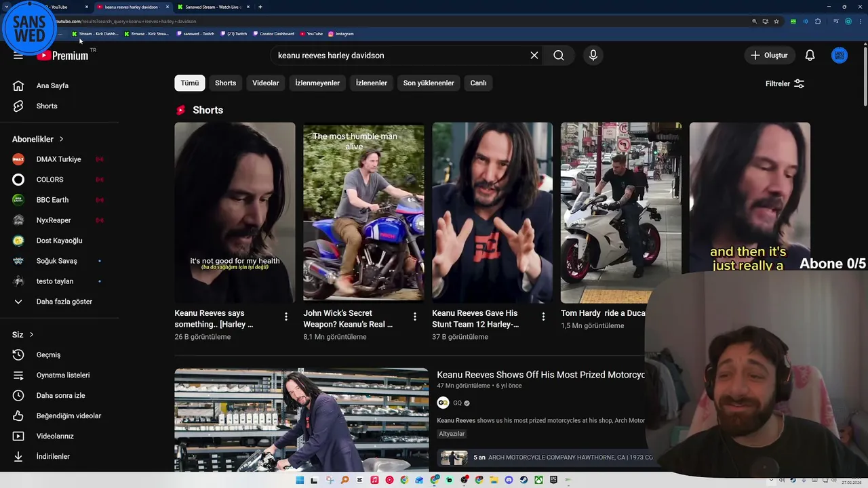The height and width of the screenshot is (488, 868).
Task: Select the Tümü filter chip
Action: (x=190, y=83)
